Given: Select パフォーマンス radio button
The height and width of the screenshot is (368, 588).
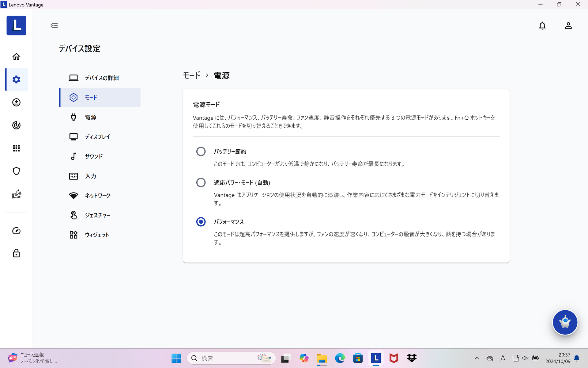Looking at the screenshot, I should 201,222.
